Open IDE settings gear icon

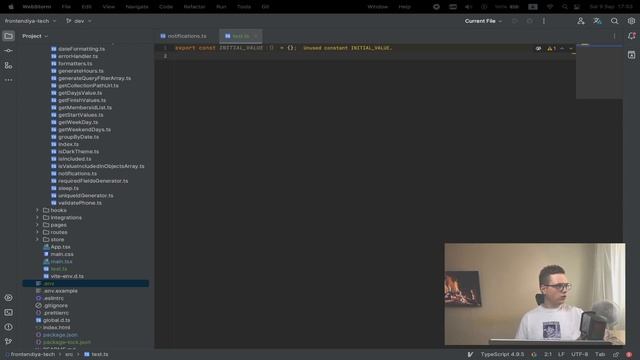point(631,21)
